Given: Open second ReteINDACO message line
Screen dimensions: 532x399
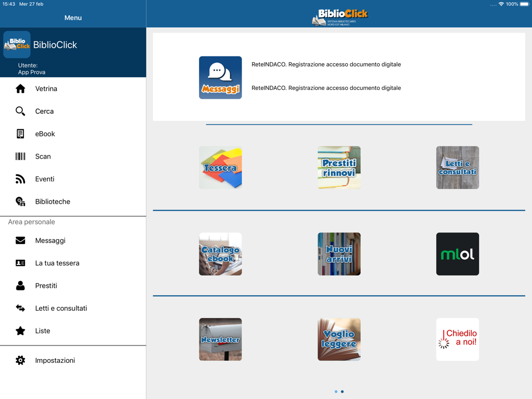Looking at the screenshot, I should point(326,88).
